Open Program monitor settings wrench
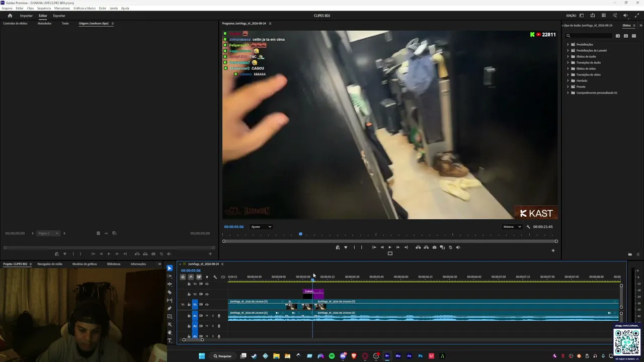This screenshot has width=644, height=362. tap(528, 227)
